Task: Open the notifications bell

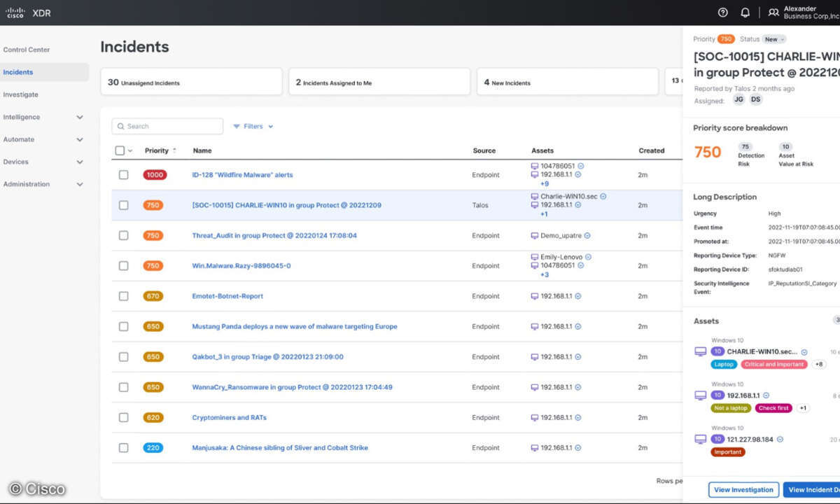Action: (x=745, y=13)
